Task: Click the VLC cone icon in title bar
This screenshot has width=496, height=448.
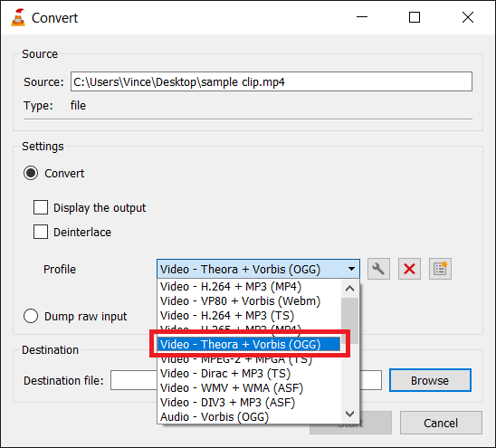Action: point(18,18)
